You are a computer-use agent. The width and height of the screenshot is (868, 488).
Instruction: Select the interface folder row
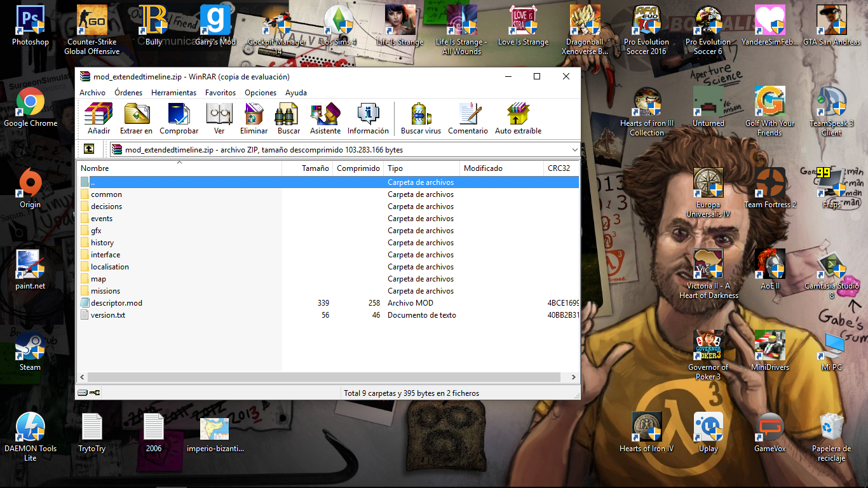click(x=329, y=255)
